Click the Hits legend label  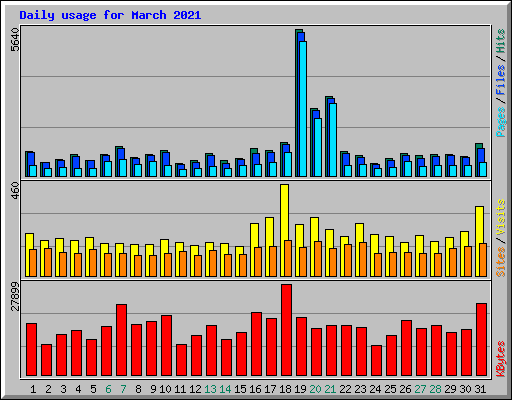(x=500, y=41)
